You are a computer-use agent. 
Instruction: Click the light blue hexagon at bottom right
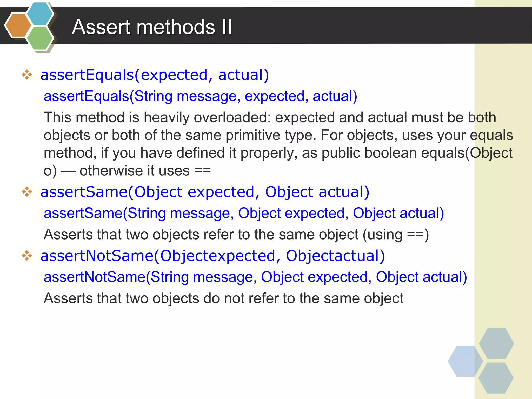[465, 361]
